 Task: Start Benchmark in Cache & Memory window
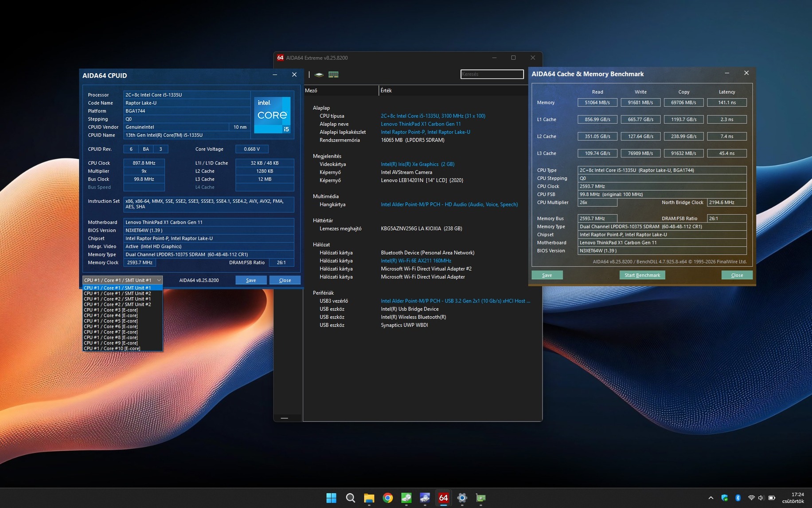[642, 275]
